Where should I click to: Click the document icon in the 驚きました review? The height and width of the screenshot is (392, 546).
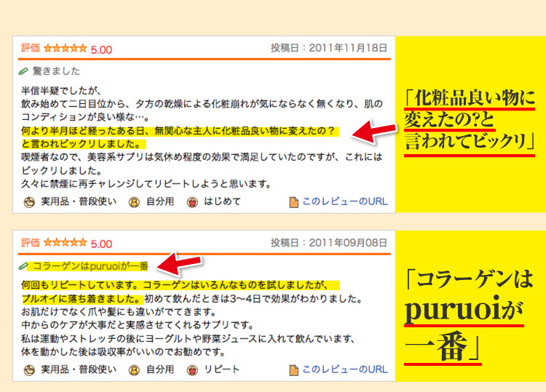pos(294,201)
